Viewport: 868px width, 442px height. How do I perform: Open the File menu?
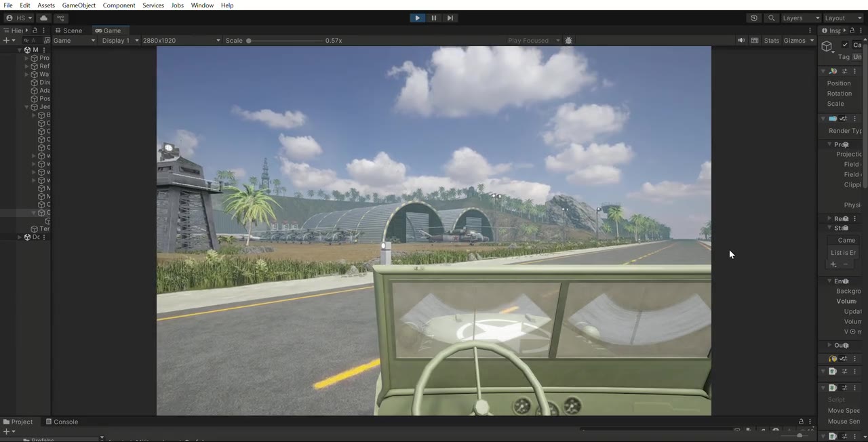[8, 5]
